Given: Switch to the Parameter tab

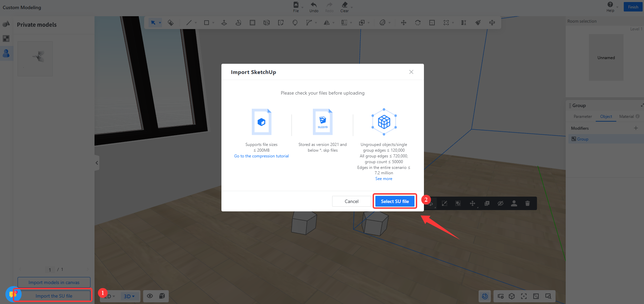Looking at the screenshot, I should (583, 117).
